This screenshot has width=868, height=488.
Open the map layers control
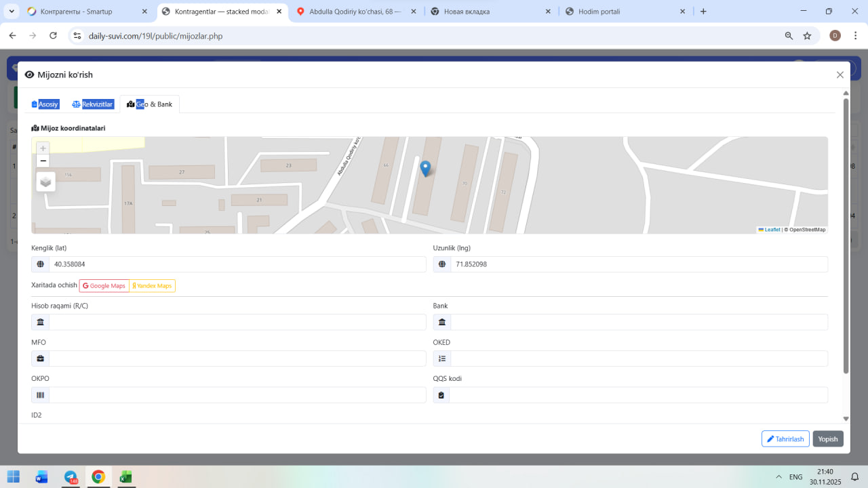click(46, 182)
